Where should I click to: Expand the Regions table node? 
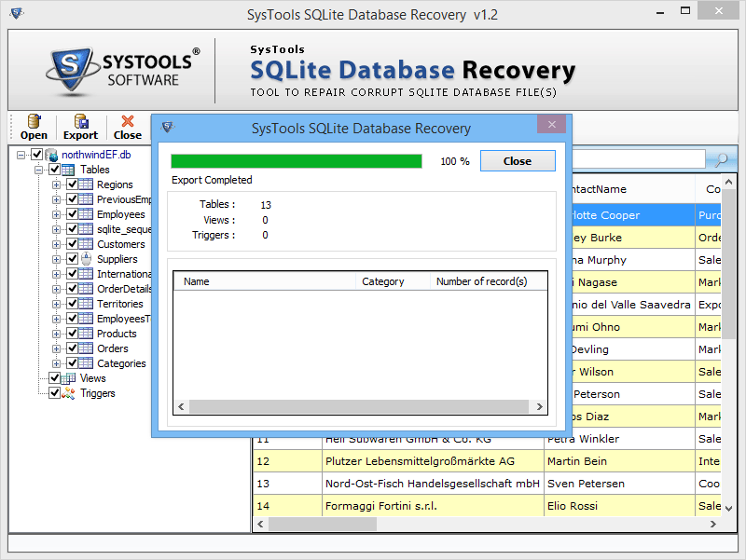(56, 184)
